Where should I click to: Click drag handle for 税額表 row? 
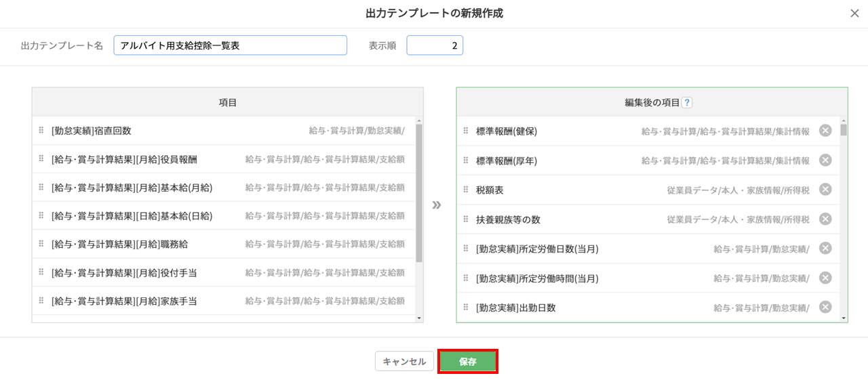click(465, 190)
